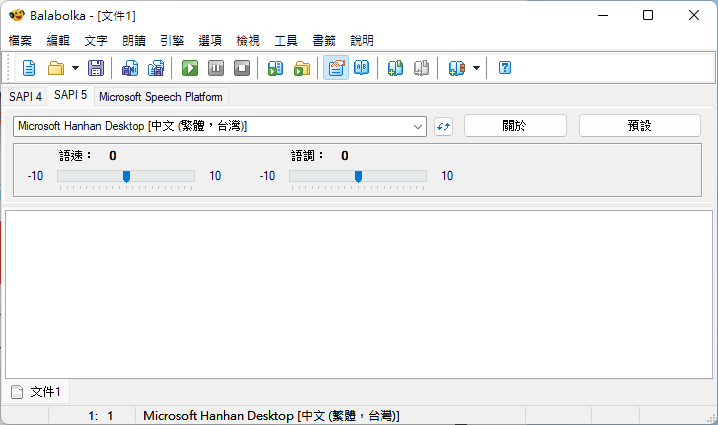Click the 語調 pitch slider thumb
The height and width of the screenshot is (425, 718).
coord(359,176)
